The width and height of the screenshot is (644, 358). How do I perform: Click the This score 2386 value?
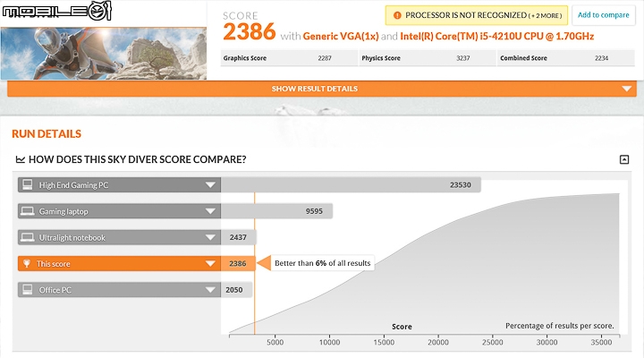click(238, 263)
